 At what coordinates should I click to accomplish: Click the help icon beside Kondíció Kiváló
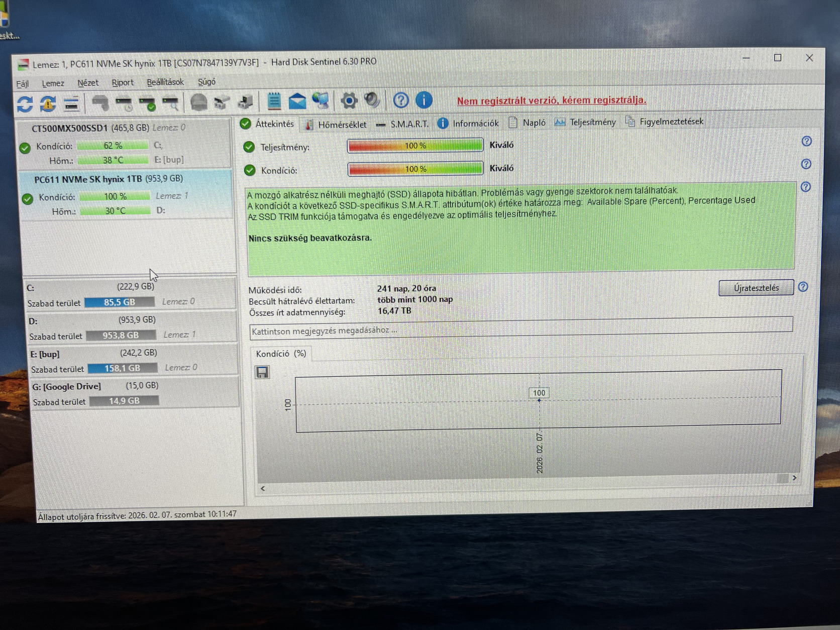806,164
